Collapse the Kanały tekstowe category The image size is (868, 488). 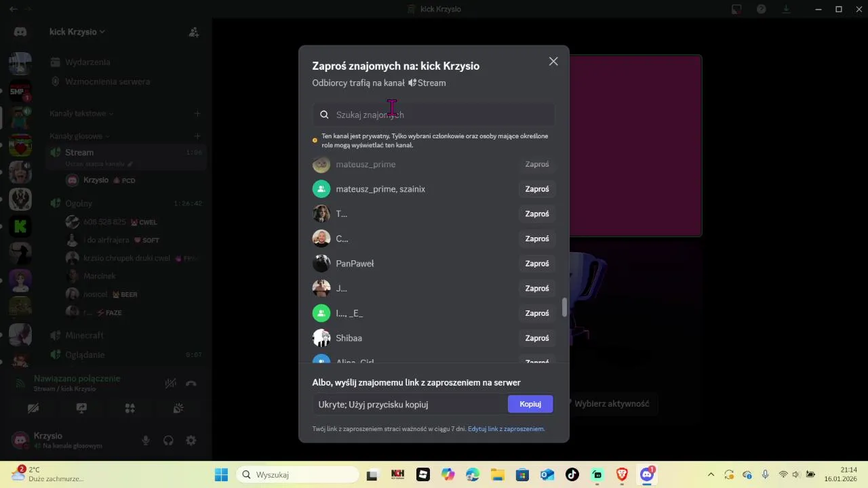(81, 114)
